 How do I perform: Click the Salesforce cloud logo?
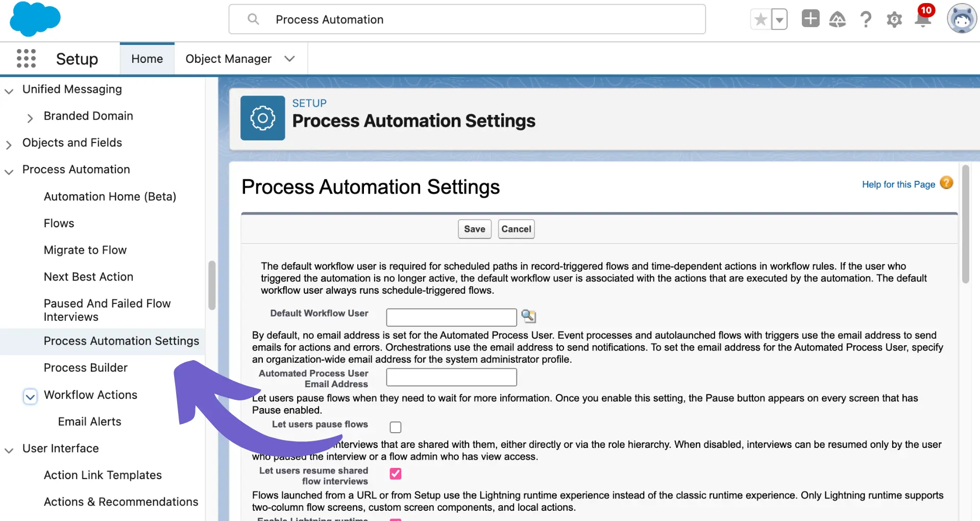tap(35, 19)
